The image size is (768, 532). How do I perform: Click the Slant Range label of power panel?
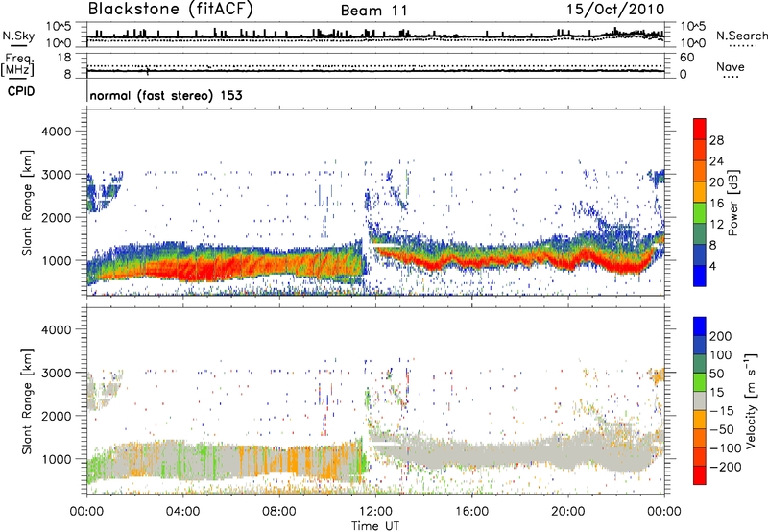click(27, 203)
